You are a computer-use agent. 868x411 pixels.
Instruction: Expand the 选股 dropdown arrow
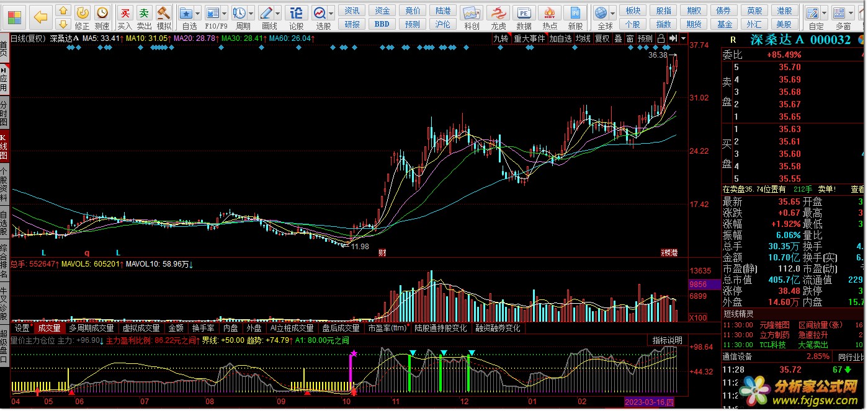pyautogui.click(x=331, y=13)
